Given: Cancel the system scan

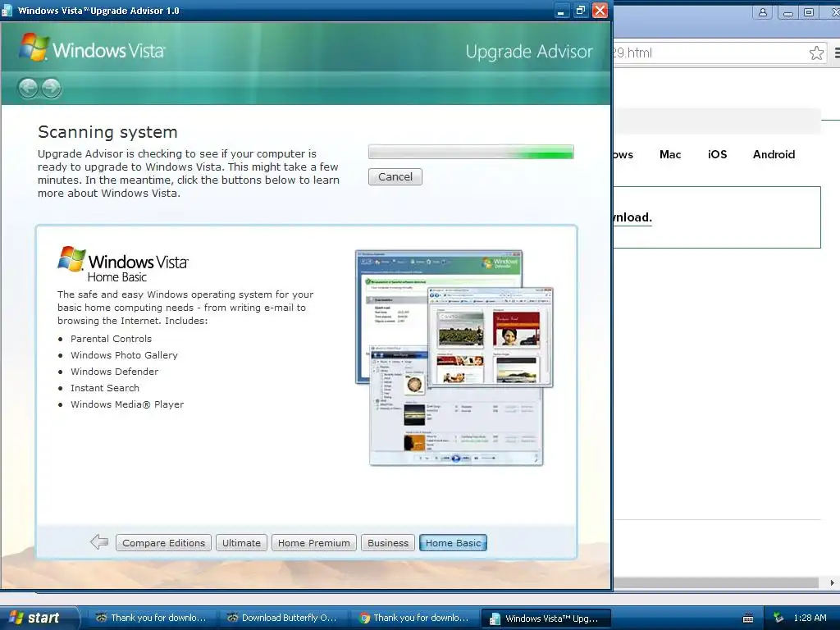Looking at the screenshot, I should coord(395,177).
